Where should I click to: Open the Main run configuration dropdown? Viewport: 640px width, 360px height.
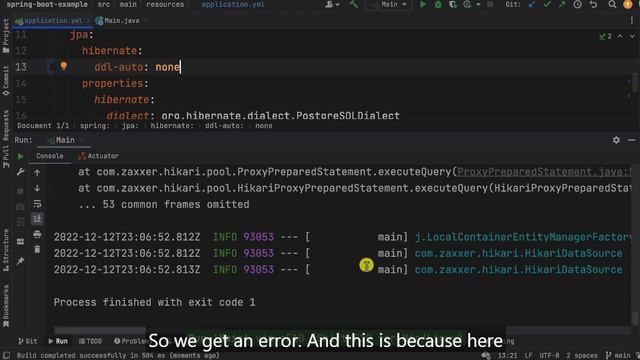[x=389, y=4]
